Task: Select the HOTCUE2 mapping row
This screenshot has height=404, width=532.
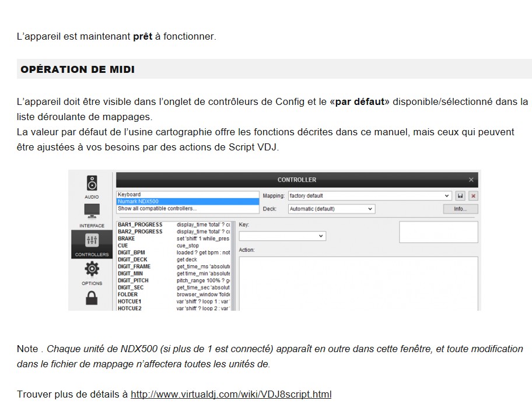Action: click(x=174, y=308)
